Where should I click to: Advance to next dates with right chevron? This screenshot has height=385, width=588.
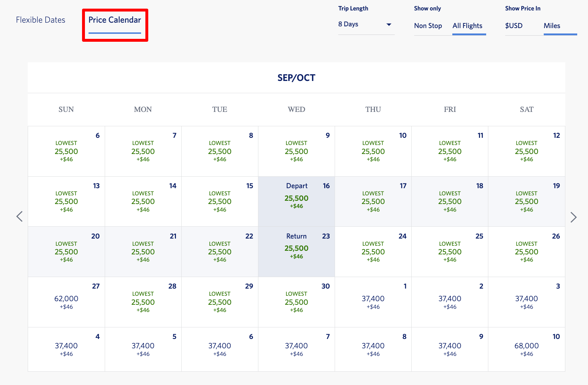pos(574,217)
